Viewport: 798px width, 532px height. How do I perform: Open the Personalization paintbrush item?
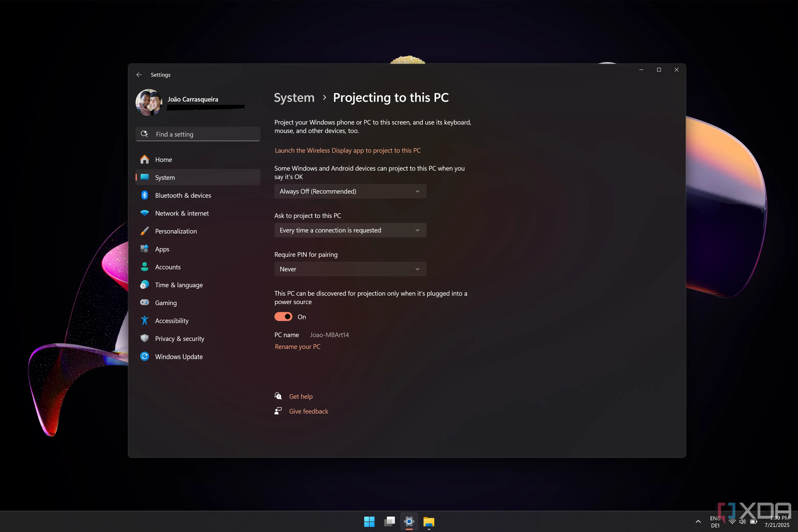[x=175, y=231]
